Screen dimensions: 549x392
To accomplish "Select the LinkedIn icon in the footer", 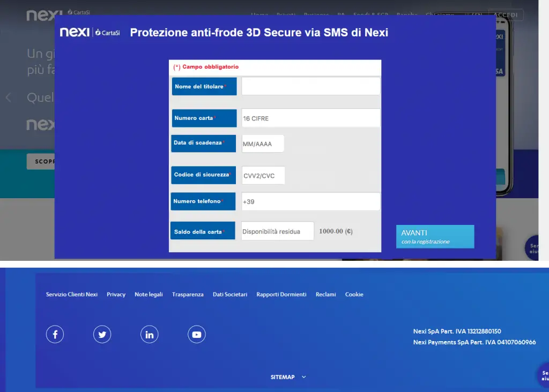I will [x=149, y=334].
